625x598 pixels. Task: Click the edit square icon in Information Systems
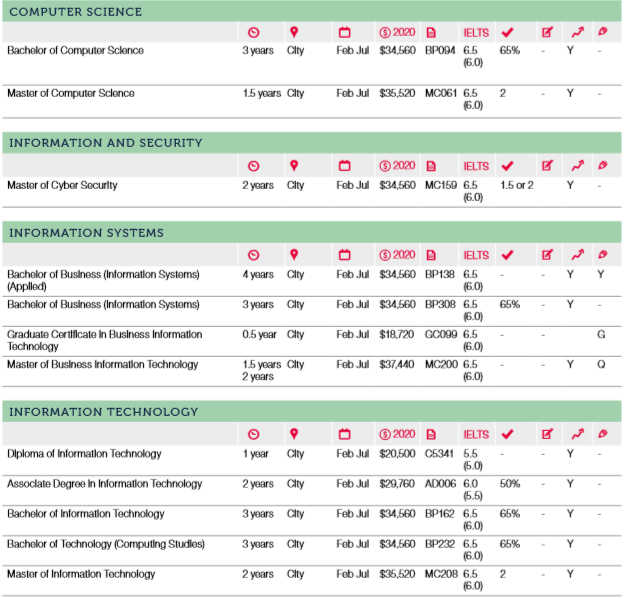tap(547, 255)
